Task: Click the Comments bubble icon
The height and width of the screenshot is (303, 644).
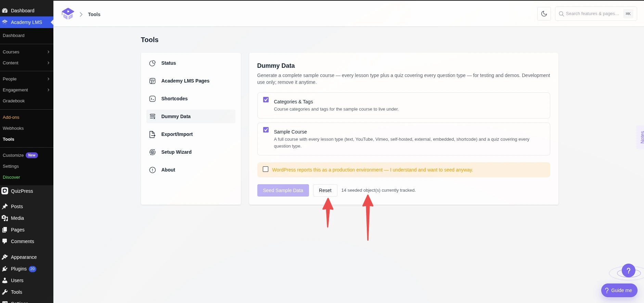Action: [5, 241]
